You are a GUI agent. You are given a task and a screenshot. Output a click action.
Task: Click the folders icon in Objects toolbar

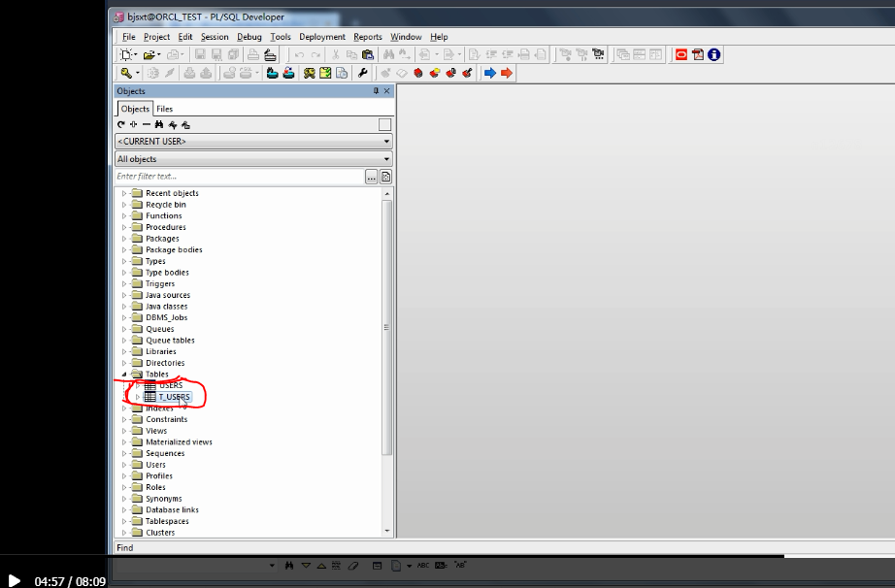185,124
